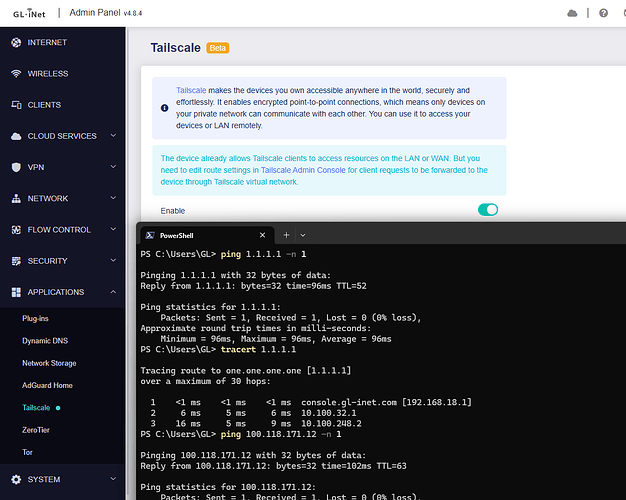Click the Flow Control icon
The width and height of the screenshot is (626, 500).
[16, 230]
